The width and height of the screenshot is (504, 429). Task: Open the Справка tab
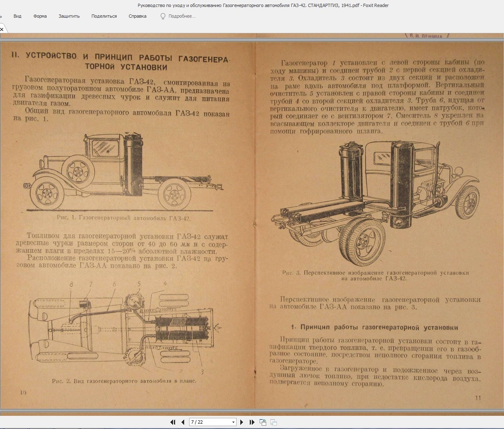[x=137, y=16]
